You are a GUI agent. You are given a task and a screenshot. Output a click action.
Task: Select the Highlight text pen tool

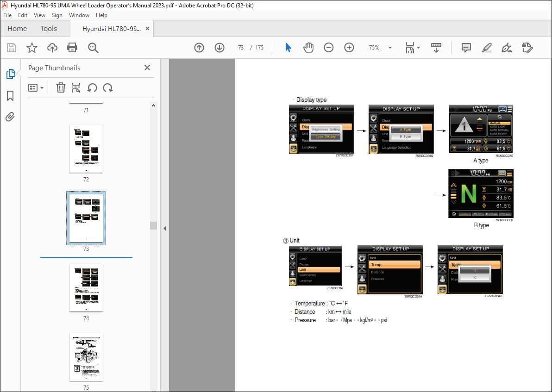[486, 48]
